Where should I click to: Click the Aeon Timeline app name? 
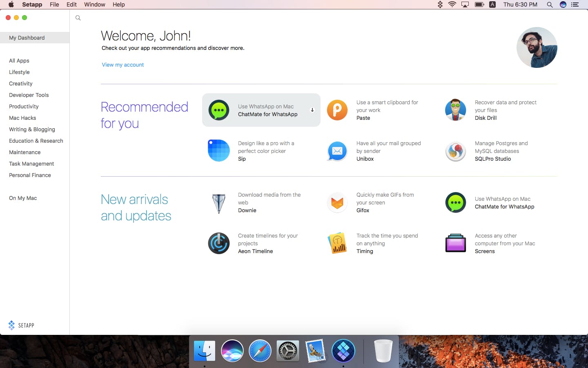(256, 251)
